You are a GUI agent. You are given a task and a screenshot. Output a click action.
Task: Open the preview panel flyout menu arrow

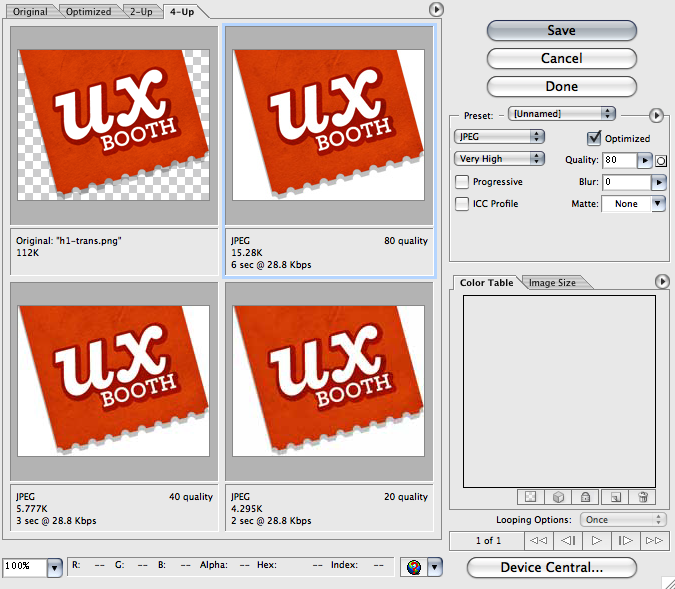(436, 9)
